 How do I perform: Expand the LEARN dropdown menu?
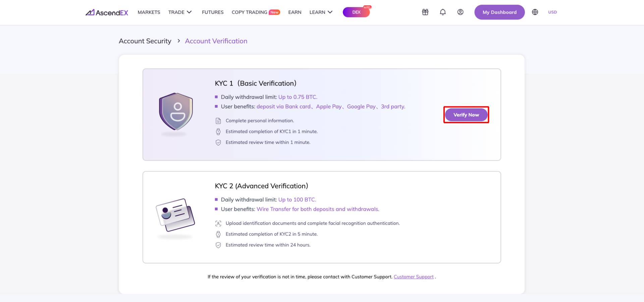(321, 12)
